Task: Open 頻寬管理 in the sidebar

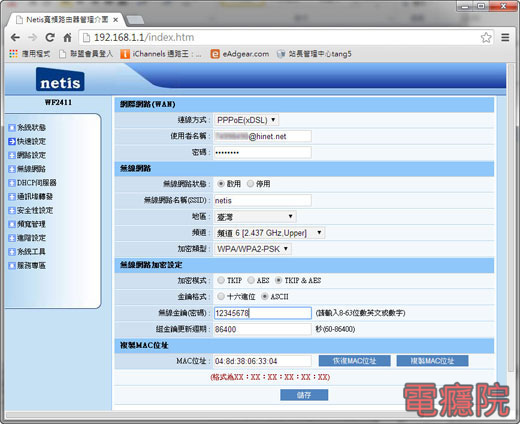Action: [28, 224]
